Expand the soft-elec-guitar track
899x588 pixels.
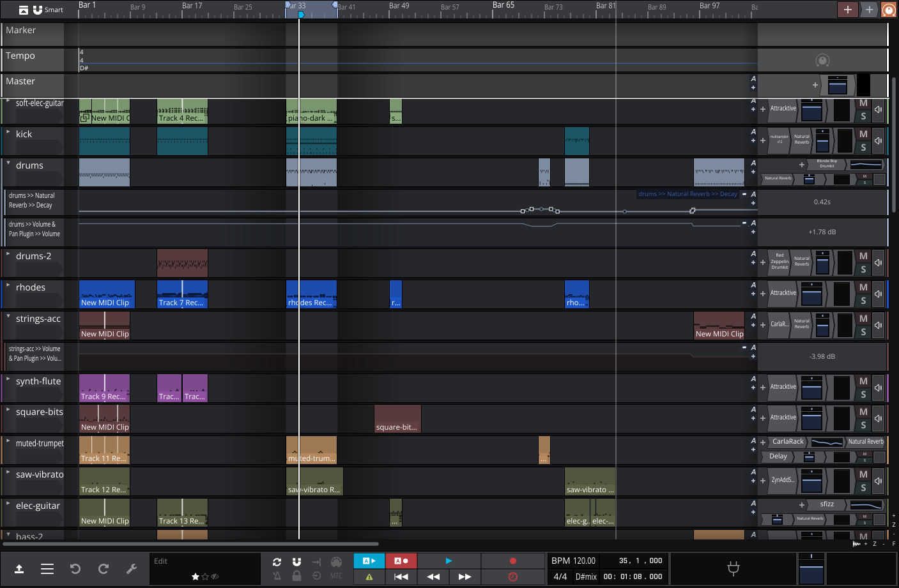coord(8,101)
